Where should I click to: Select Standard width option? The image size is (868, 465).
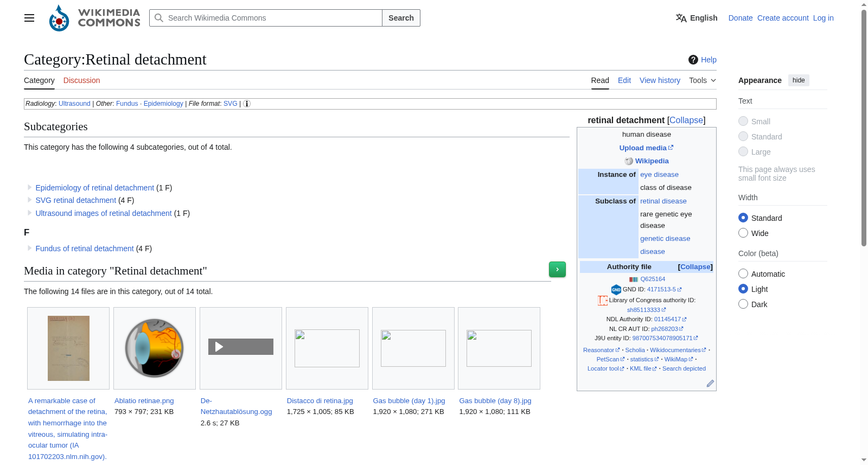pos(743,218)
